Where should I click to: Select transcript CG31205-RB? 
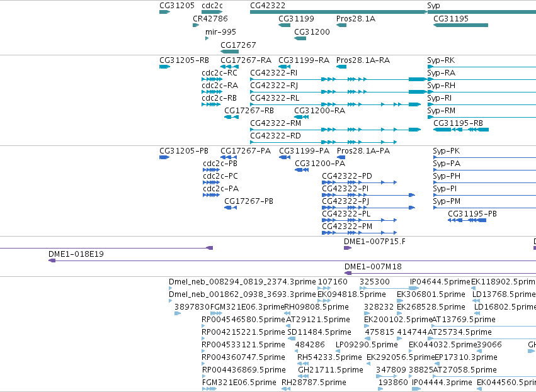pyautogui.click(x=184, y=60)
